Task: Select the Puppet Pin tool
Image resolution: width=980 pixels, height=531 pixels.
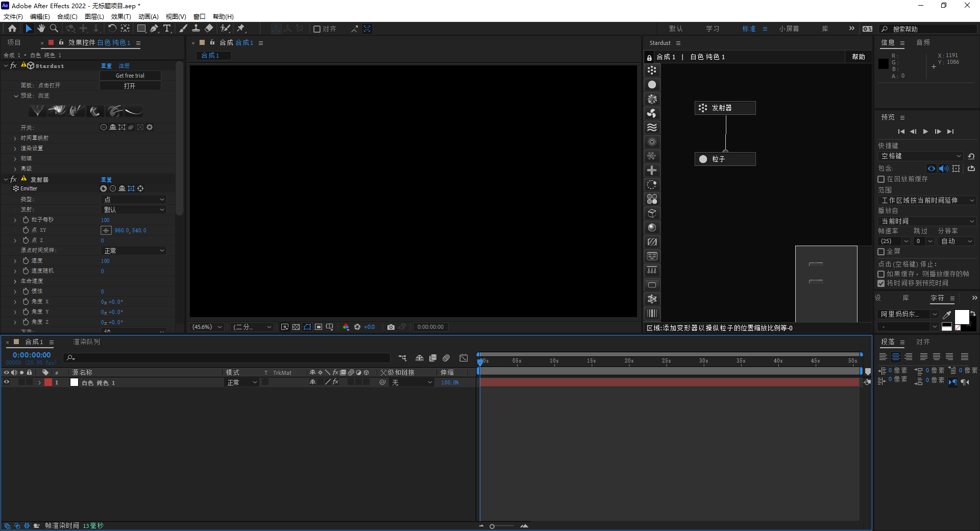Action: point(241,29)
